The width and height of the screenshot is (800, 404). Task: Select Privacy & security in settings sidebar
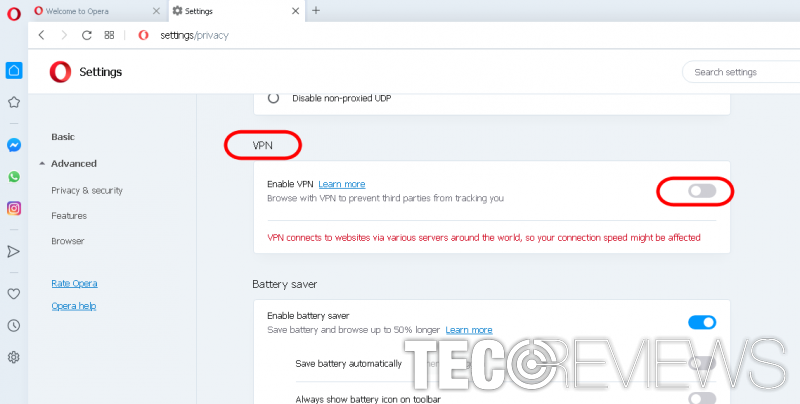tap(86, 190)
